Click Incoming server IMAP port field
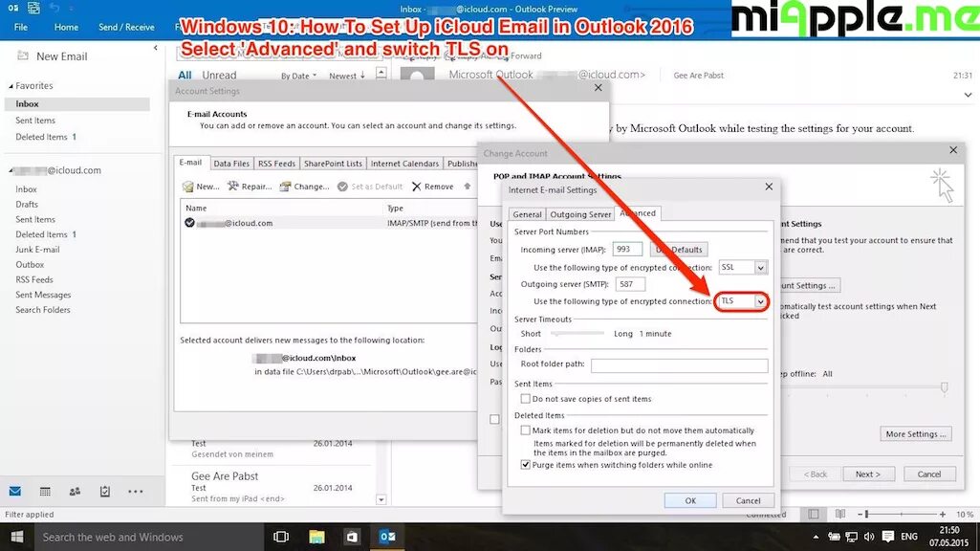The image size is (980, 551). coord(627,249)
